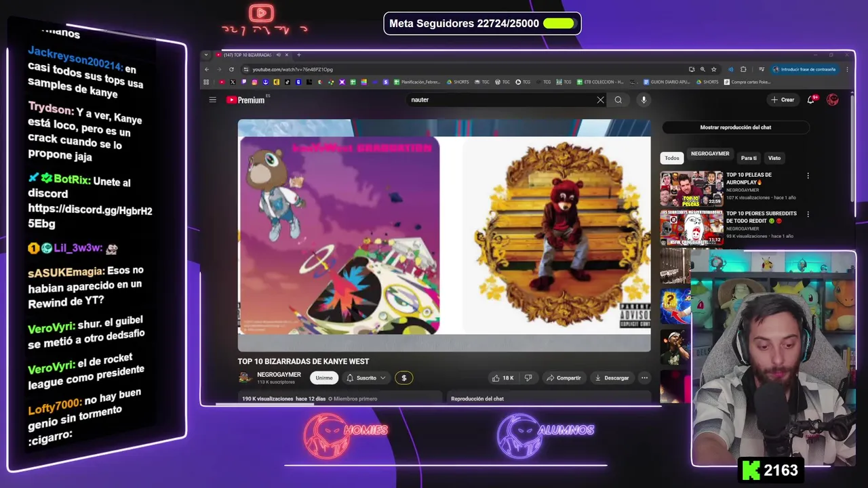Dislike the Kanye West video
The width and height of the screenshot is (868, 488).
point(528,378)
